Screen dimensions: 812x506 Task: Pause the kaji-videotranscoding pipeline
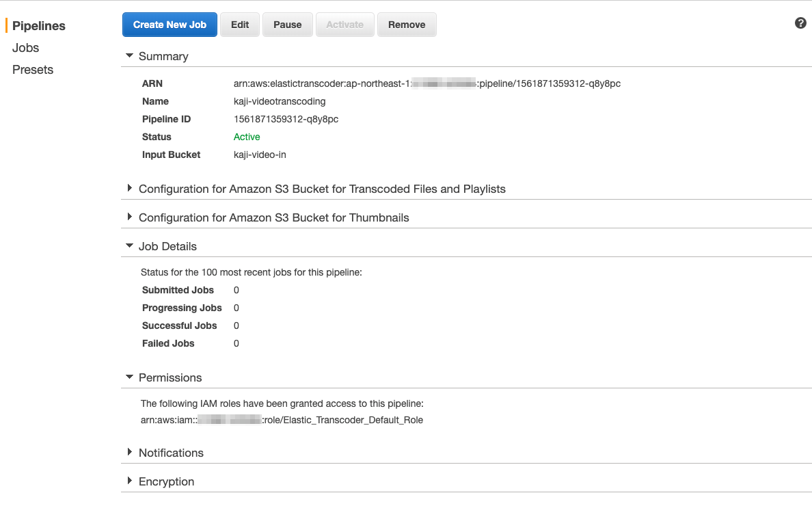pos(287,24)
